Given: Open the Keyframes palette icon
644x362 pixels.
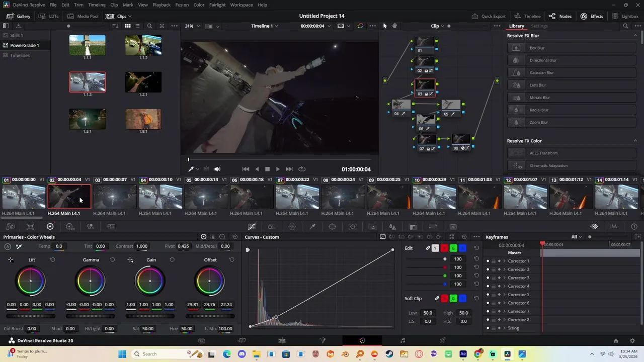Looking at the screenshot, I should (594, 227).
